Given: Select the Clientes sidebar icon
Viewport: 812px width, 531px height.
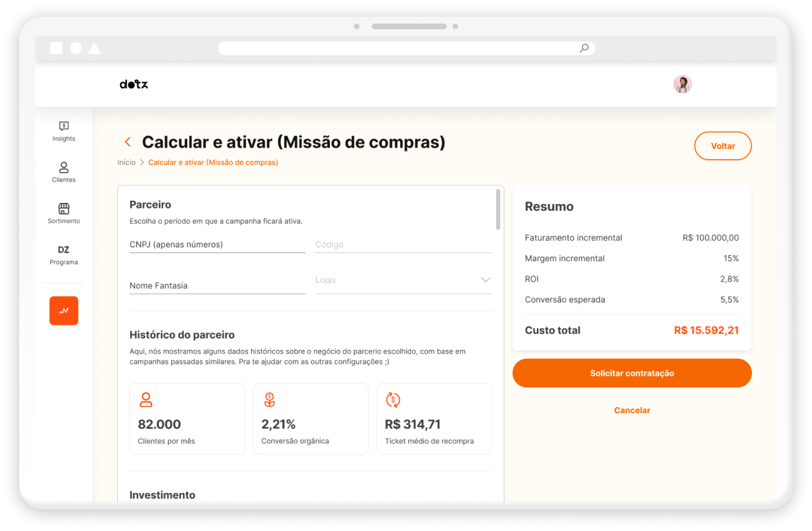Looking at the screenshot, I should 64,172.
